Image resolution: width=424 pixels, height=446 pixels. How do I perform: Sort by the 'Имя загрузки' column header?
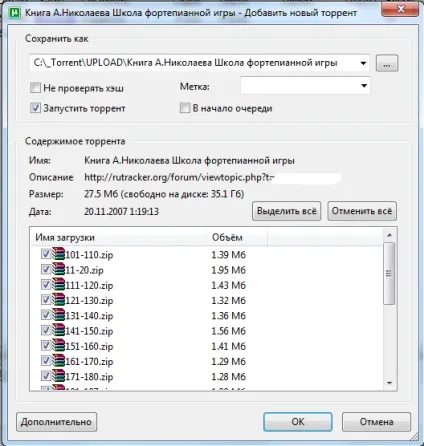119,237
